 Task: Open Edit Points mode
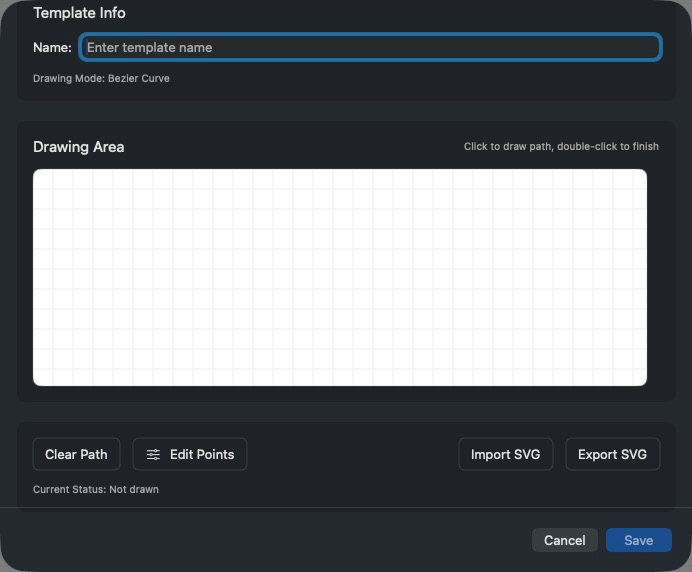[190, 454]
